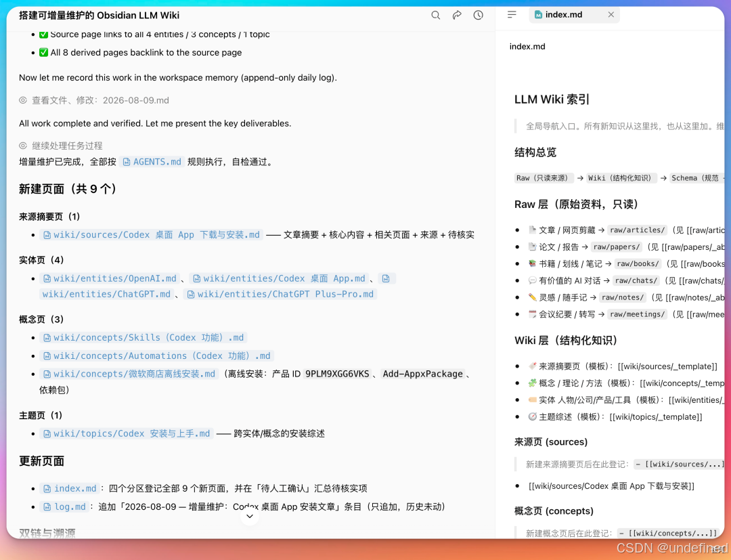This screenshot has height=560, width=731.
Task: Toggle the outline list icon beside index.md tab
Action: [512, 14]
